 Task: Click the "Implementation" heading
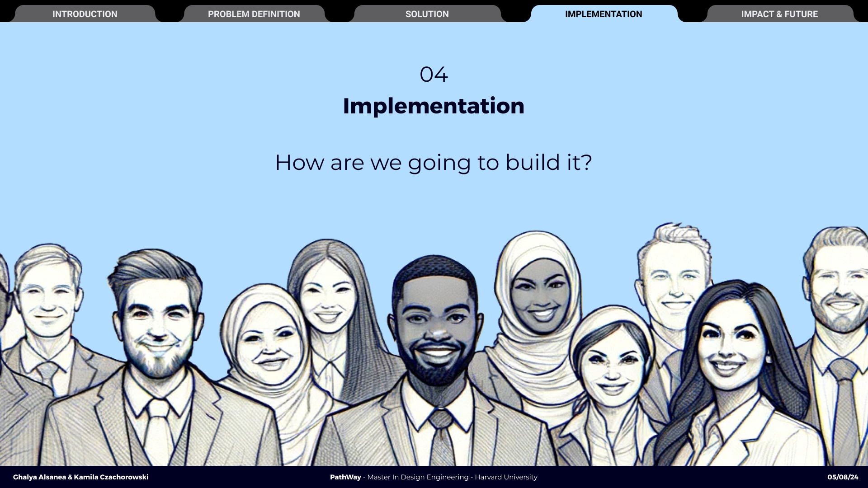coord(434,106)
